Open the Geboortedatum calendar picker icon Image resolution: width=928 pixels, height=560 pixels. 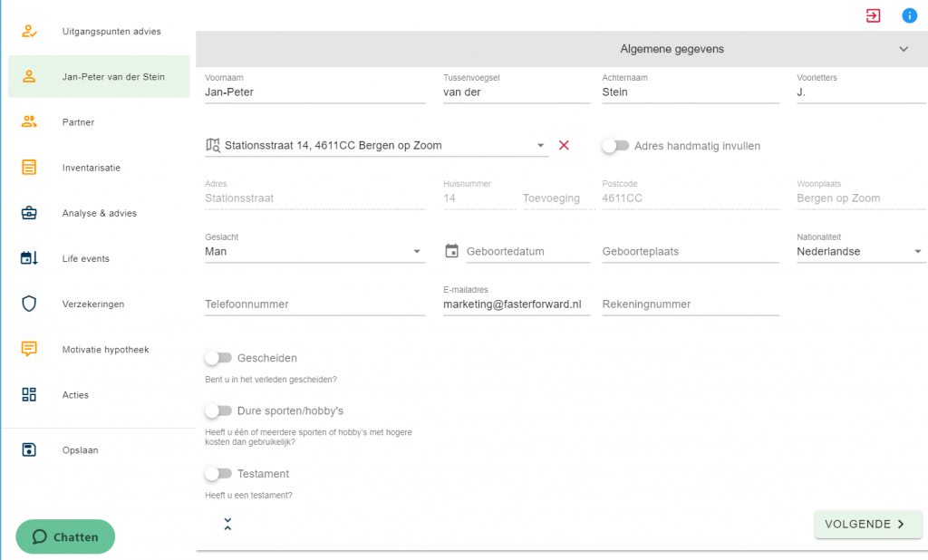[451, 251]
